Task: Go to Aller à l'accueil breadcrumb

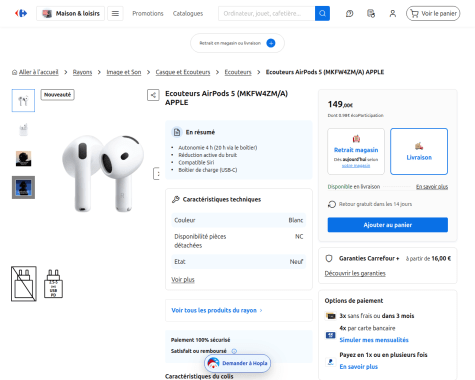Action: coord(38,72)
